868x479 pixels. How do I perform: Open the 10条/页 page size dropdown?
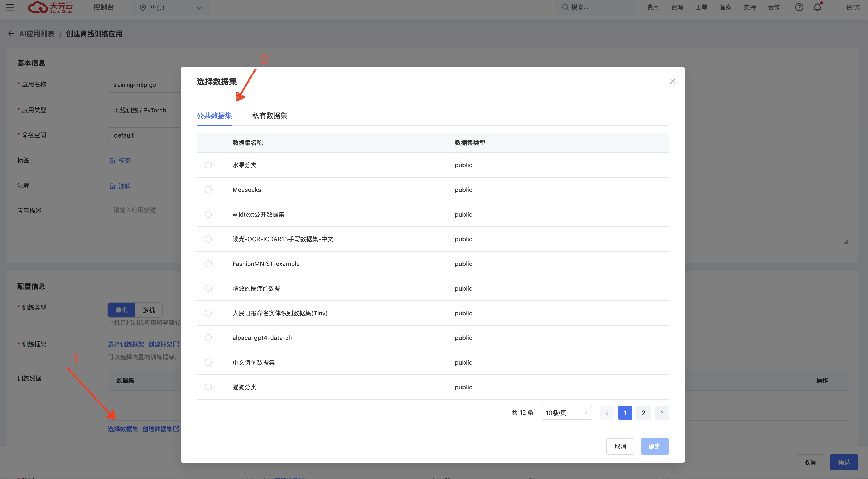[x=566, y=413]
